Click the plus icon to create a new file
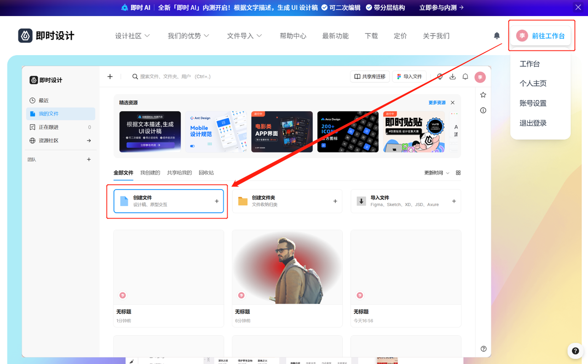Image resolution: width=588 pixels, height=364 pixels. [110, 77]
